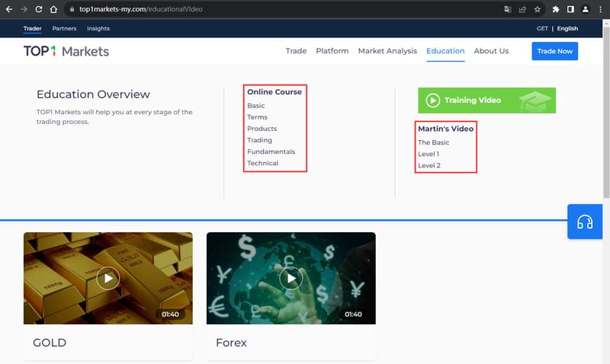Open the Terms online course
The height and width of the screenshot is (364, 610).
click(x=257, y=117)
